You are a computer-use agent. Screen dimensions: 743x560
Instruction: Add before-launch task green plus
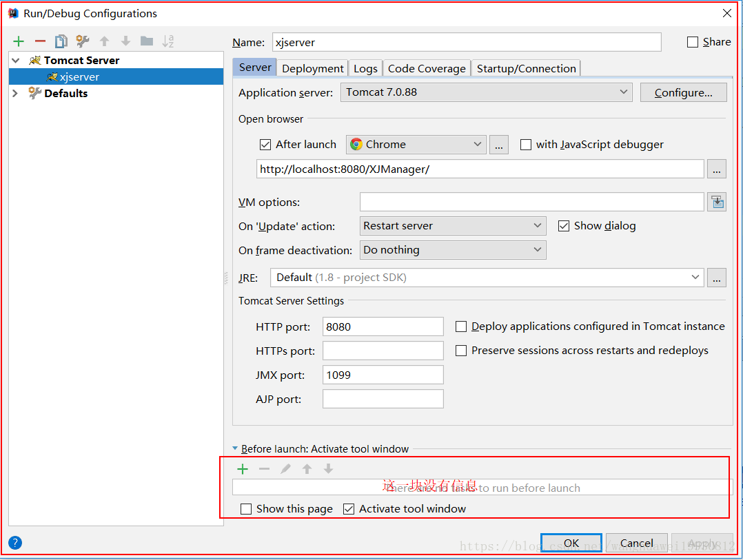[243, 469]
